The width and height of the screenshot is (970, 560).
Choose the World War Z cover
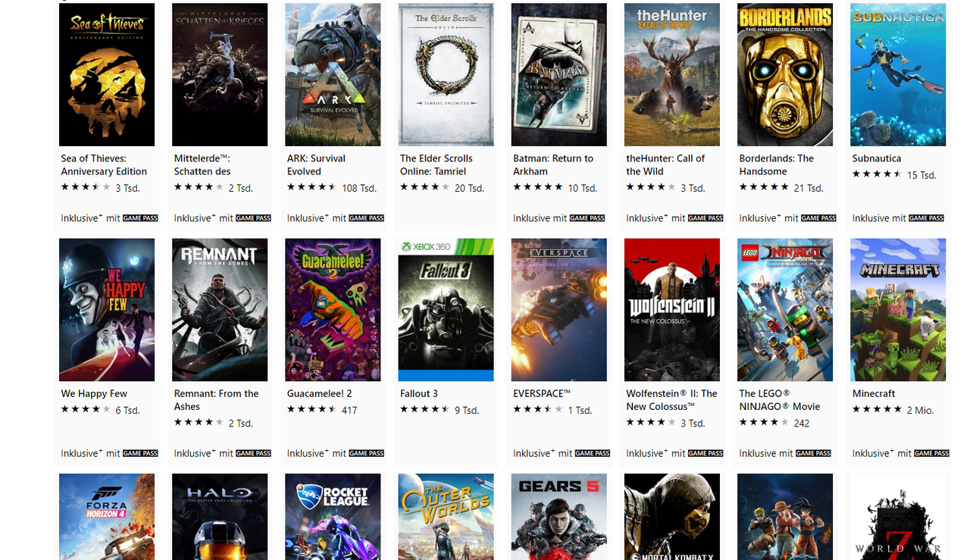tap(898, 517)
